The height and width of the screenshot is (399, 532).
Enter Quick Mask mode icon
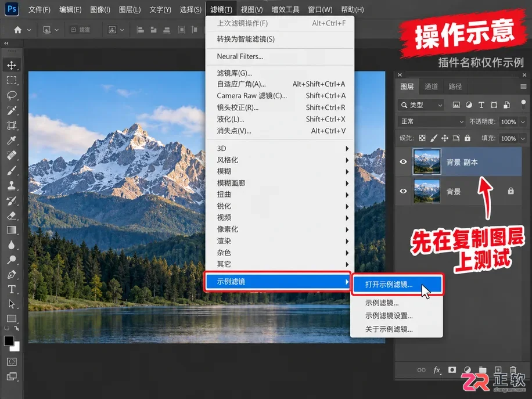[12, 362]
